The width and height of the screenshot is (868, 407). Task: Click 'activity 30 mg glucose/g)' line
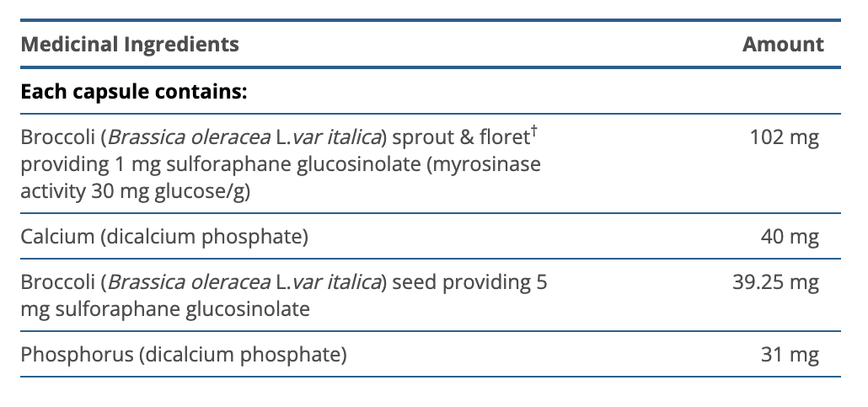pos(137,191)
